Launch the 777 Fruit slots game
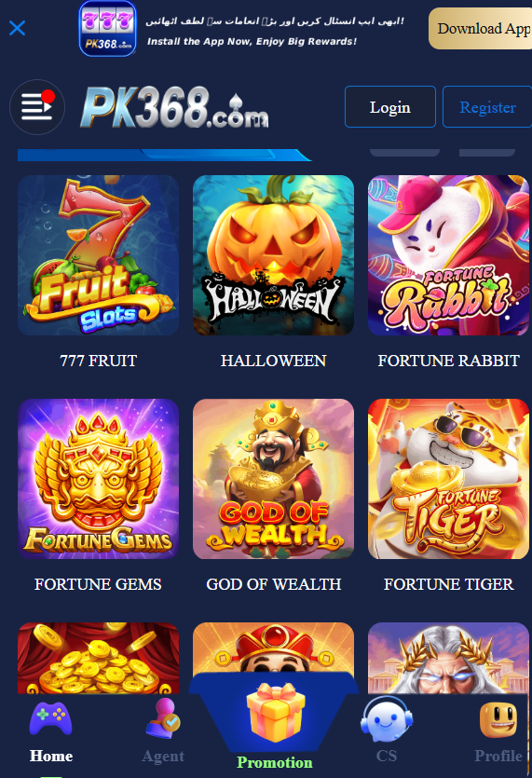Screen dimensions: 532x778 pos(98,255)
